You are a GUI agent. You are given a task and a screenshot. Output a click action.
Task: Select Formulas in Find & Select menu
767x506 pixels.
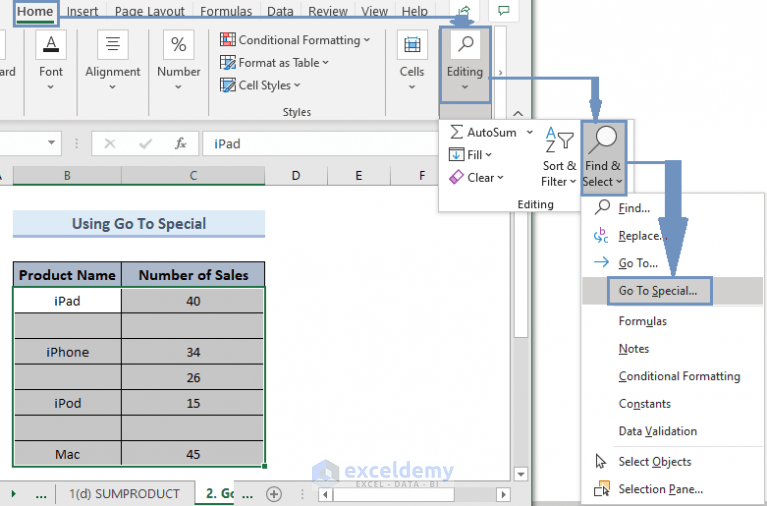(643, 321)
